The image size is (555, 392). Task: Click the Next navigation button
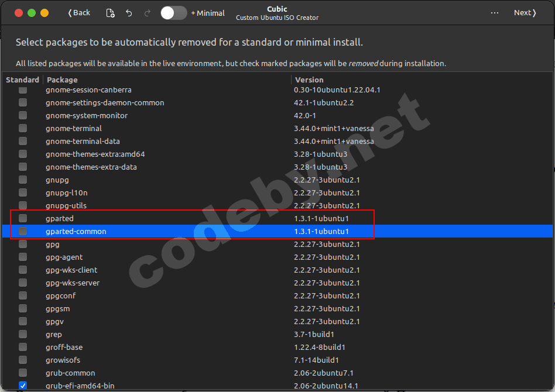coord(525,13)
